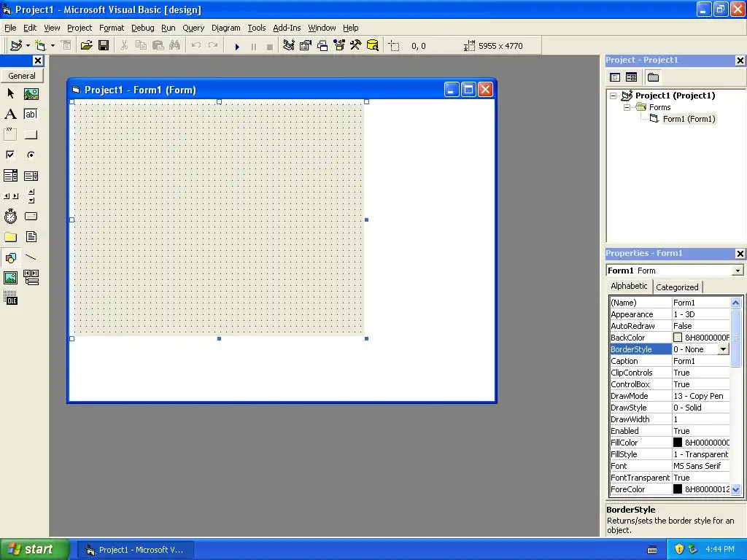Viewport: 747px width, 560px height.
Task: Select the Data control tool
Action: (x=31, y=278)
